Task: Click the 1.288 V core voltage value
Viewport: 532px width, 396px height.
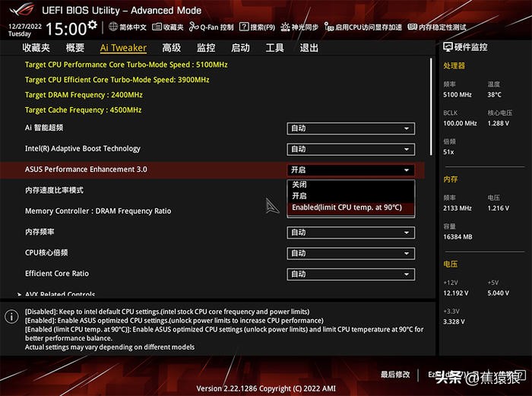Action: 498,124
